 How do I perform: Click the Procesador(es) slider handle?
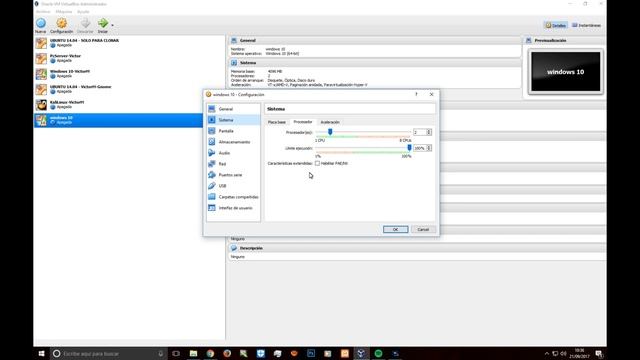[x=330, y=132]
